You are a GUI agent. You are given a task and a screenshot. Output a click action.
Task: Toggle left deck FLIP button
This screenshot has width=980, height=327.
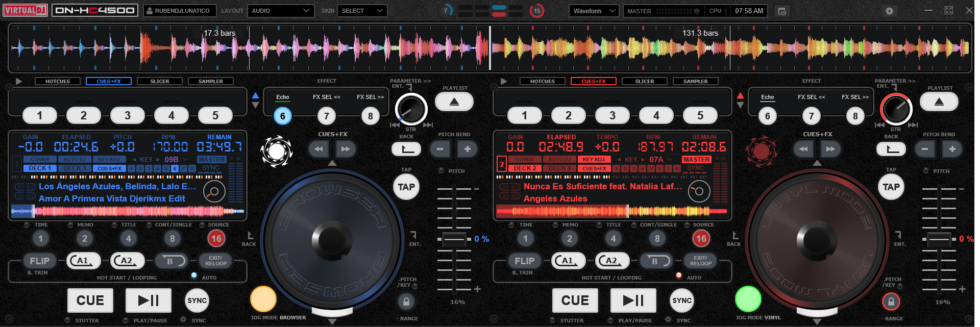pos(40,261)
